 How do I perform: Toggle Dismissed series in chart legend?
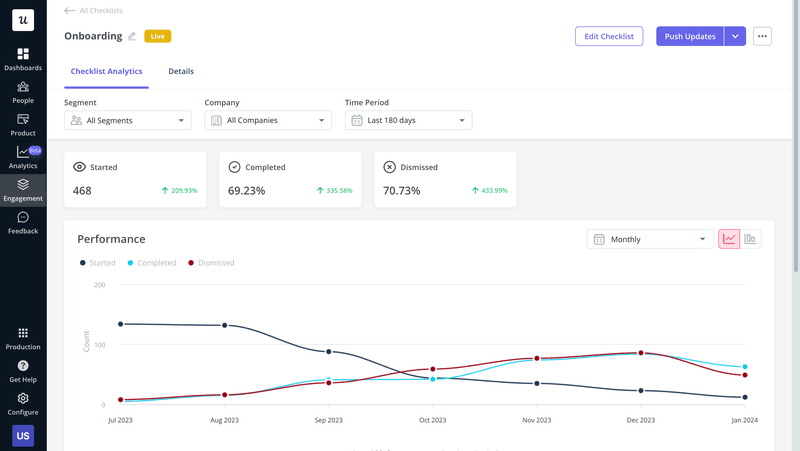pos(211,263)
